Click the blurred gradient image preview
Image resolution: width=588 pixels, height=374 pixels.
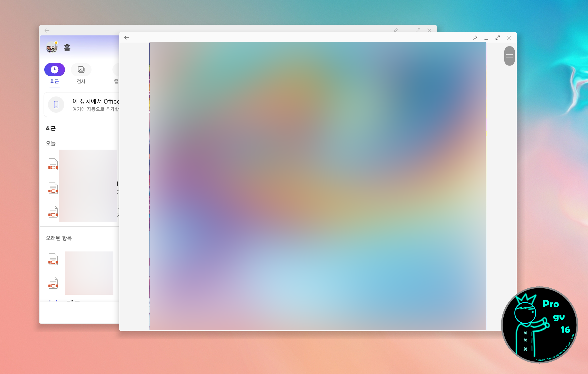pyautogui.click(x=317, y=186)
